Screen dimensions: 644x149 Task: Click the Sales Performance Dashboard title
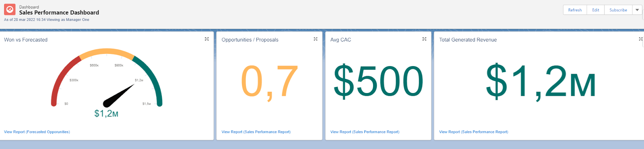59,12
